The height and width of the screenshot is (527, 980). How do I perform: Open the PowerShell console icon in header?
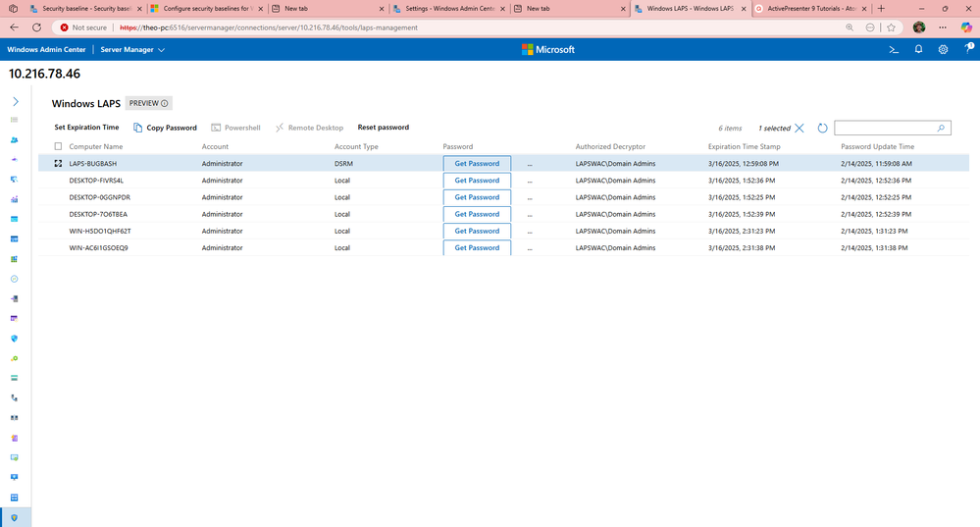pos(894,49)
